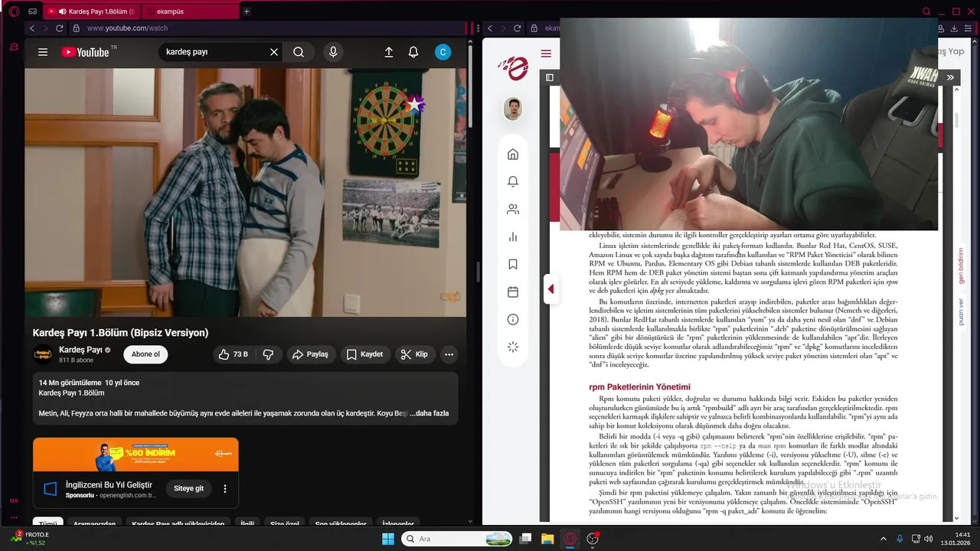Share the video with Paylaş
980x551 pixels.
310,354
